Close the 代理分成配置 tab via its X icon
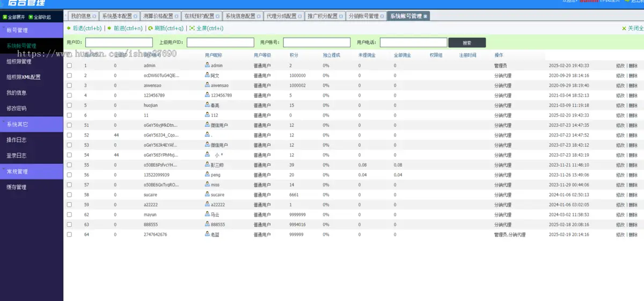This screenshot has height=301, width=644. coord(299,16)
